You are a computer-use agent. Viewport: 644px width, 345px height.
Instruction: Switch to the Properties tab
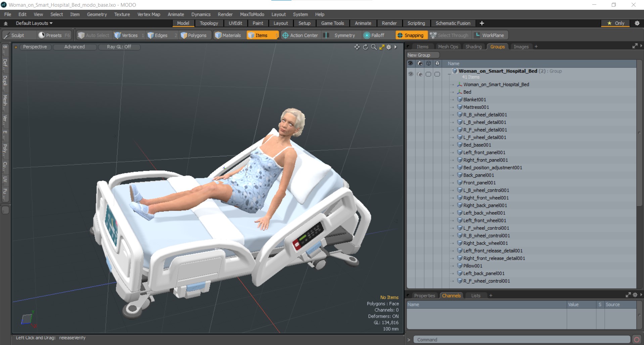[424, 296]
